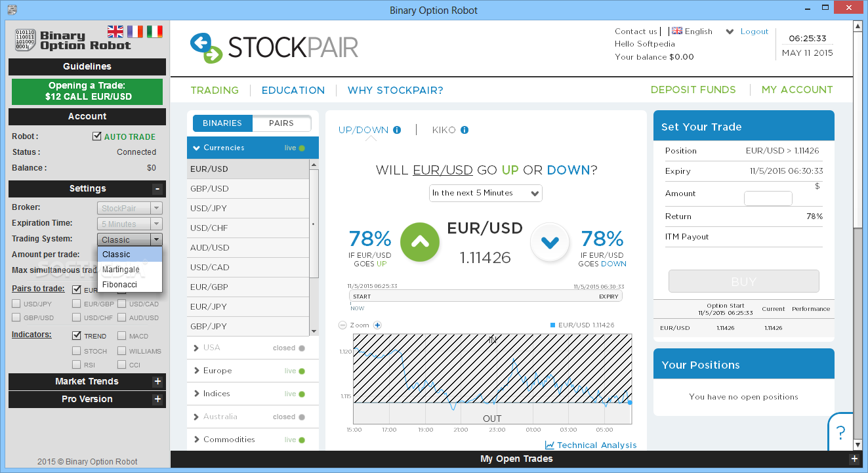Click the live status dot for Europe
This screenshot has width=868, height=473.
[302, 371]
